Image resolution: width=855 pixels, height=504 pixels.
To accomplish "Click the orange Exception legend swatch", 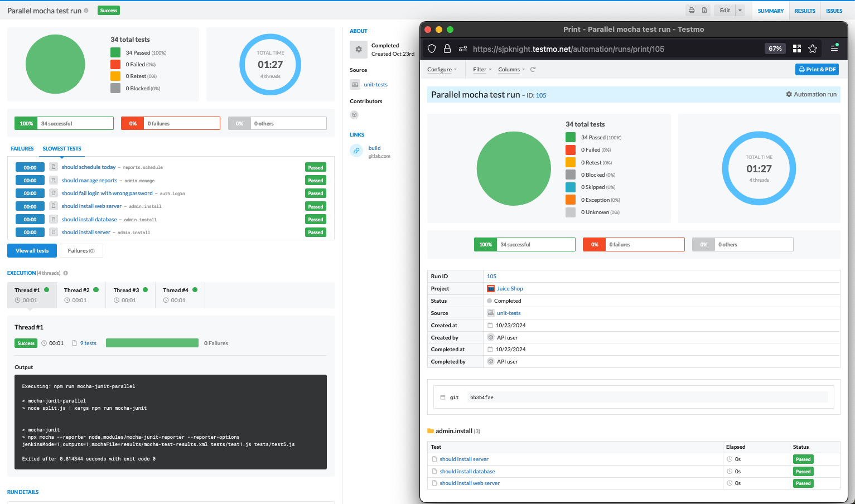I will point(571,200).
